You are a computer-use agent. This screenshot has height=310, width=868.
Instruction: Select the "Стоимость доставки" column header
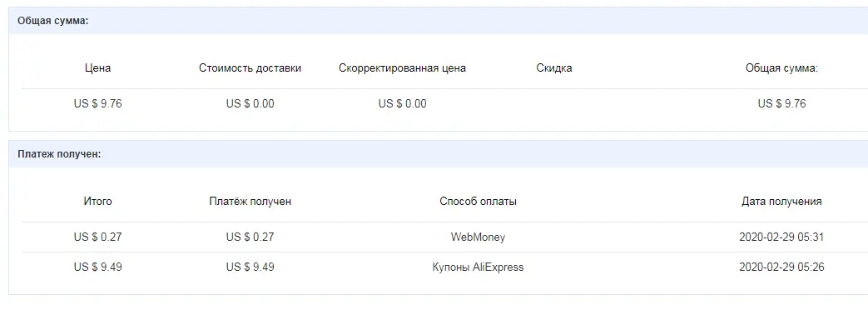coord(250,68)
